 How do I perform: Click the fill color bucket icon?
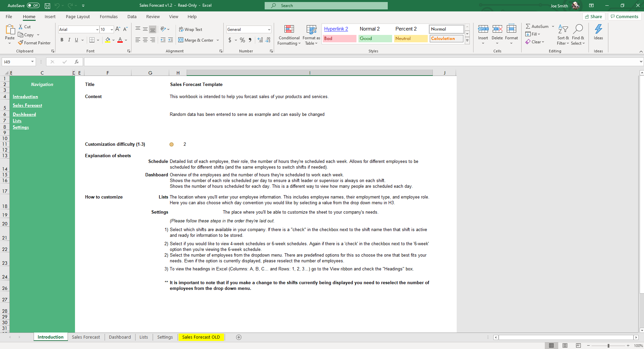[x=108, y=40]
